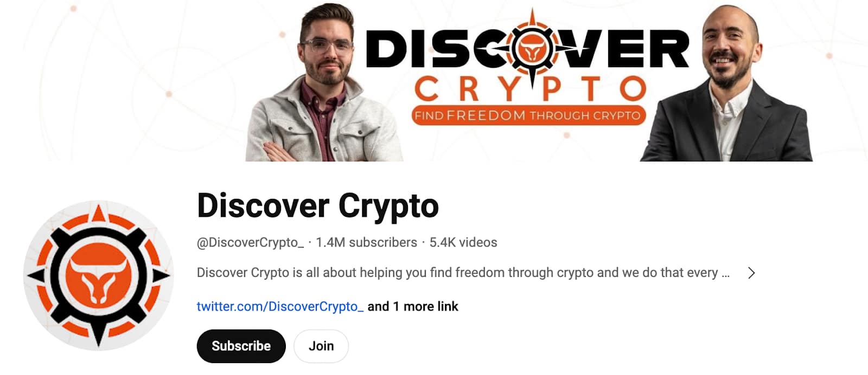Open the Discover Crypto channel profile picture

[98, 275]
